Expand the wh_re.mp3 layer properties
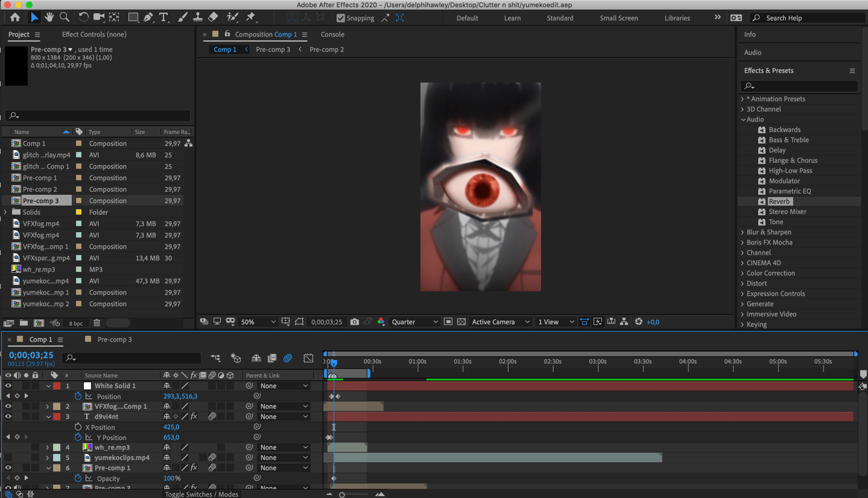 click(x=47, y=447)
